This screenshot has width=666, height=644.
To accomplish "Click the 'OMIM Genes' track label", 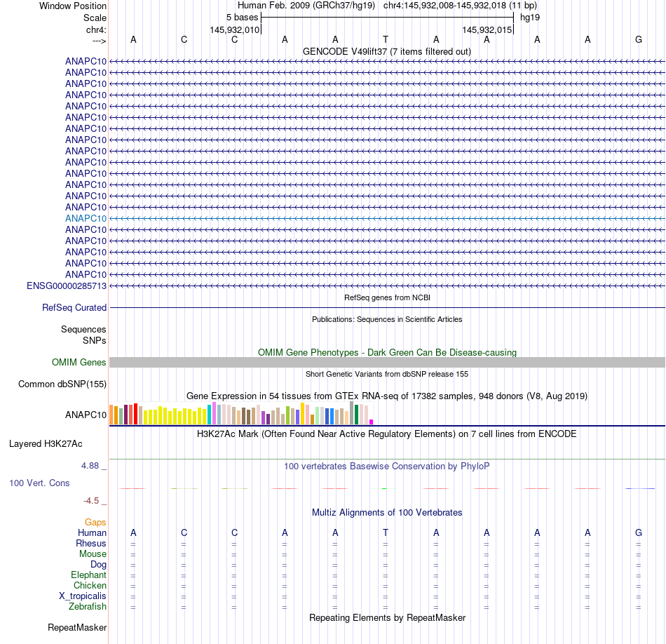I will [79, 362].
